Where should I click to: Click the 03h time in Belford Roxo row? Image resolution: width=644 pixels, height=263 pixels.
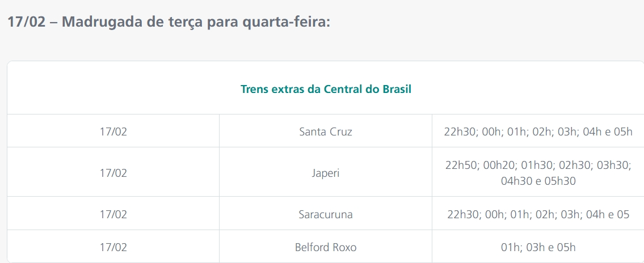tap(534, 247)
